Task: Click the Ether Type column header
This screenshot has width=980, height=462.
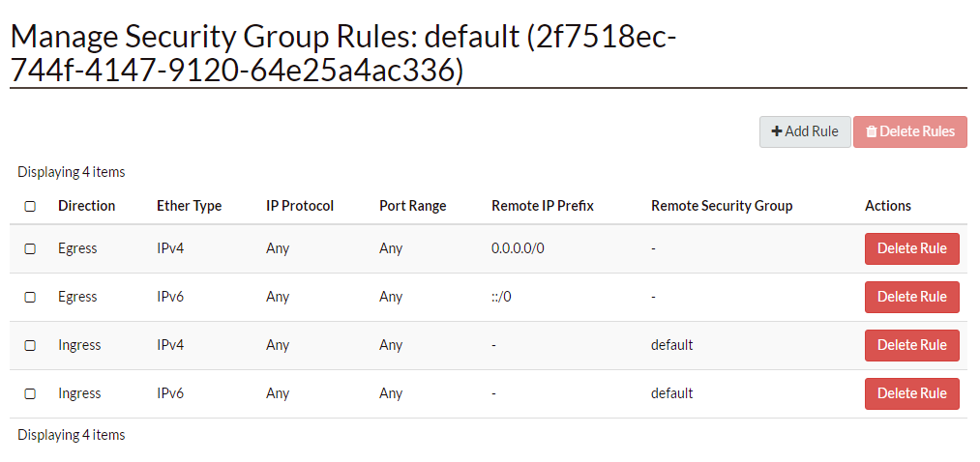Action: 189,206
